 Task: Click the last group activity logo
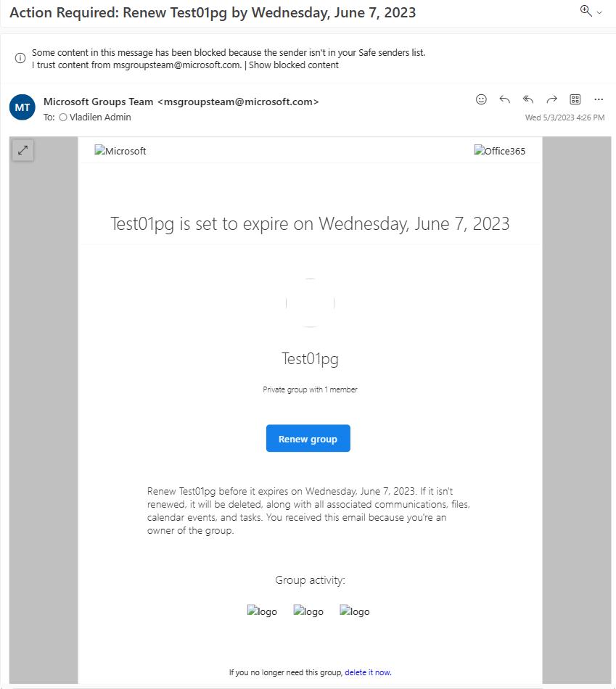354,611
